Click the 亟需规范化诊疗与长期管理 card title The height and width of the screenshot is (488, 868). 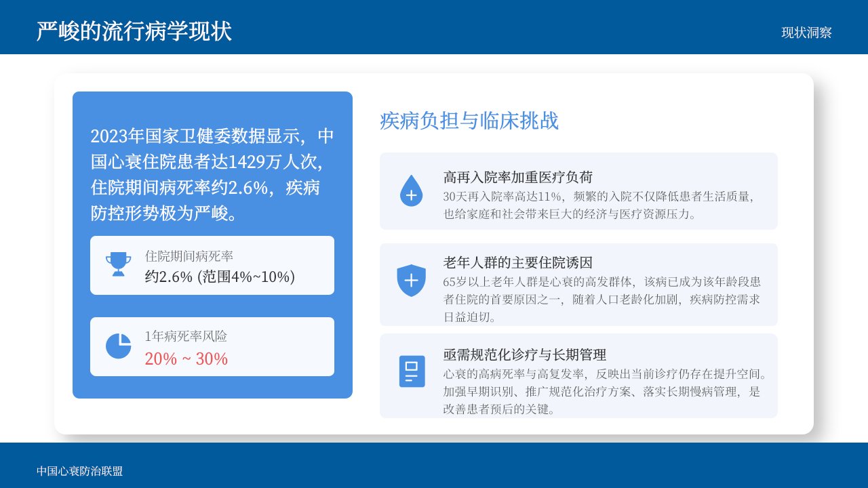(x=525, y=354)
